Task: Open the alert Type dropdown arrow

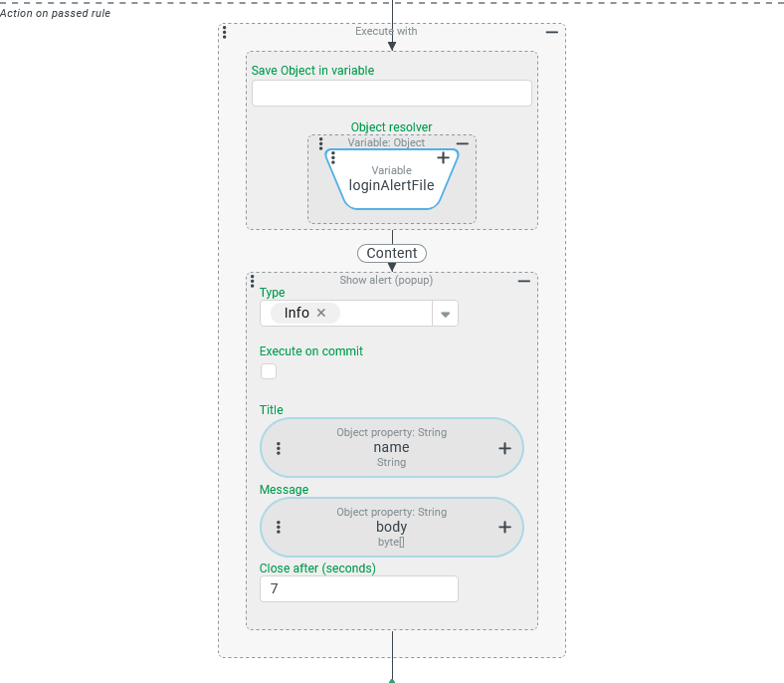Action: pos(445,314)
